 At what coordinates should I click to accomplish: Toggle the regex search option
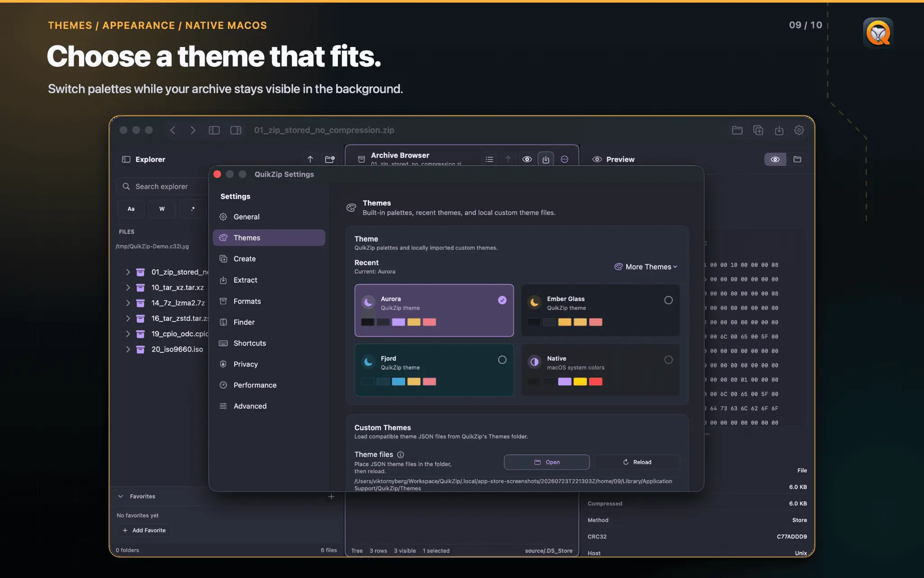pyautogui.click(x=193, y=209)
